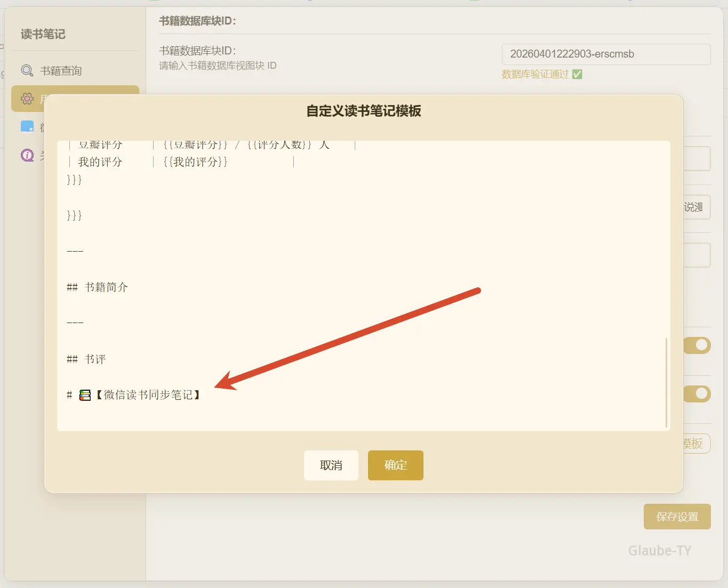Image resolution: width=728 pixels, height=588 pixels.
Task: Click the magnifier icon beside 书籍查询
Action: pyautogui.click(x=27, y=70)
